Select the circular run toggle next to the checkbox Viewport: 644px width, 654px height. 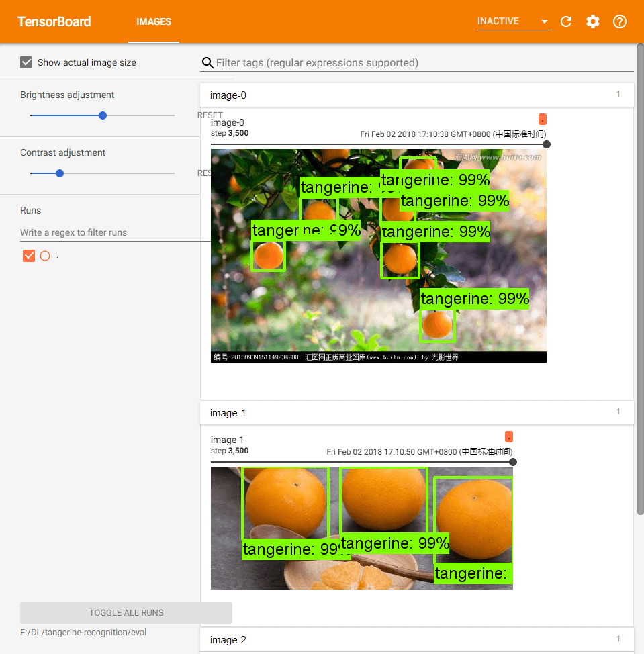45,256
